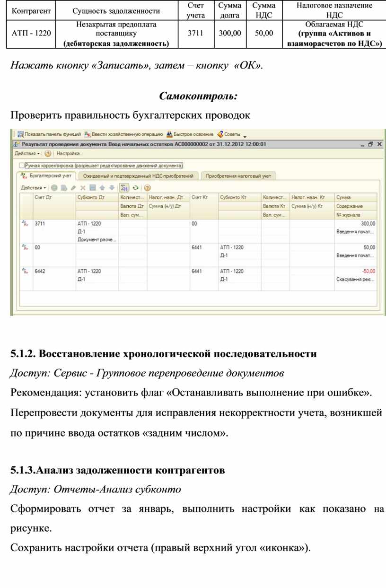The width and height of the screenshot is (386, 588).
Task: Expand the Действия menu in the table toolbar
Action: tap(33, 188)
